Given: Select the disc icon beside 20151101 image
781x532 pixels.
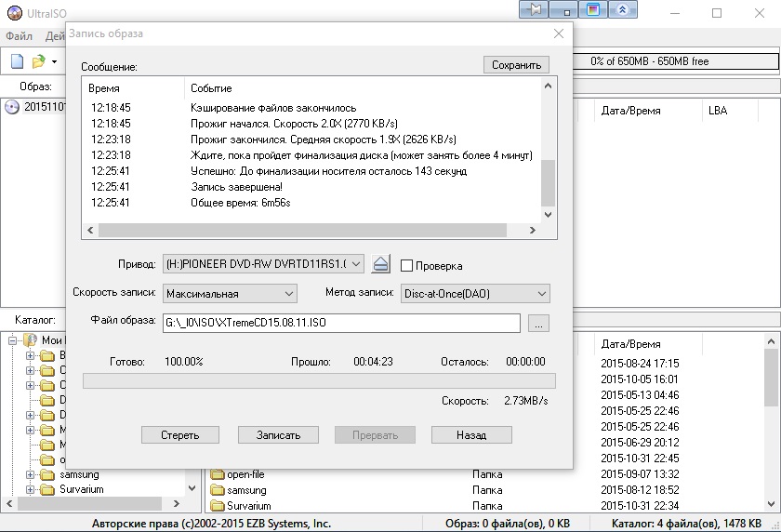Looking at the screenshot, I should pyautogui.click(x=12, y=107).
